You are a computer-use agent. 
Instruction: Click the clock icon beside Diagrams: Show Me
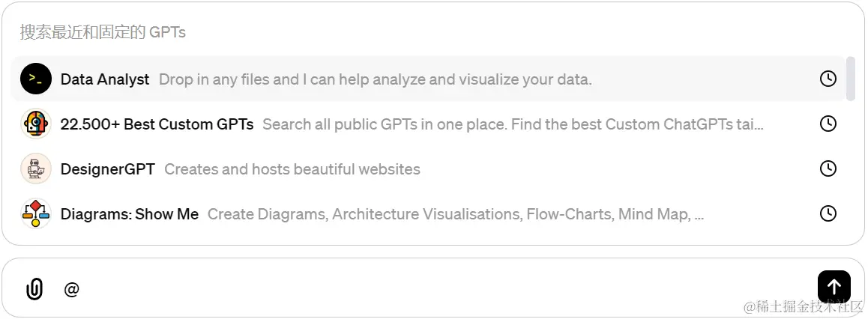(828, 213)
